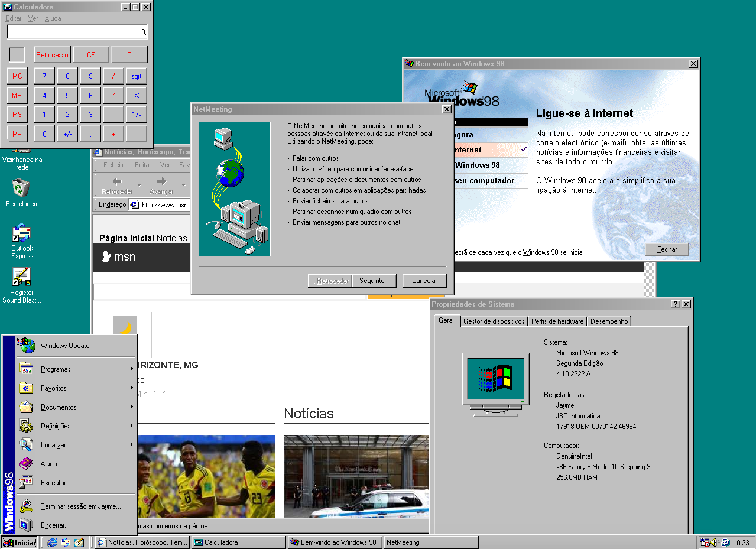Click the help question mark in Propriedades de Sistema
Image resolution: width=756 pixels, height=549 pixels.
click(x=675, y=304)
